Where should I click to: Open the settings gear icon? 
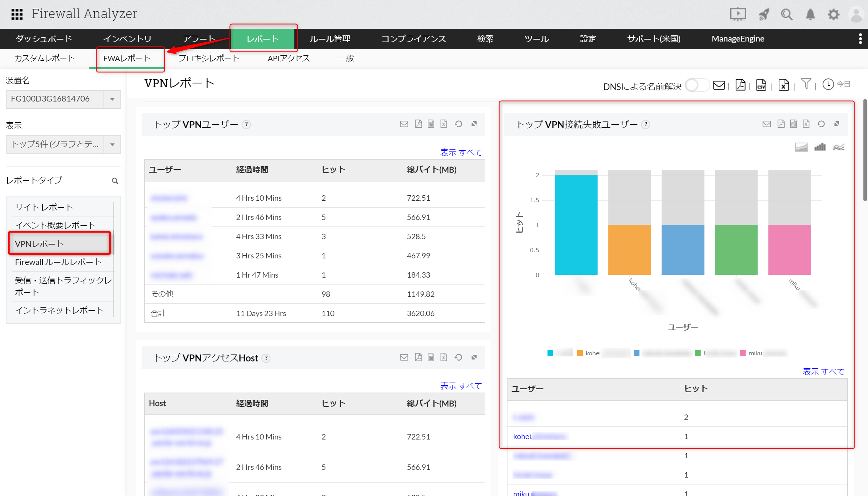tap(833, 15)
